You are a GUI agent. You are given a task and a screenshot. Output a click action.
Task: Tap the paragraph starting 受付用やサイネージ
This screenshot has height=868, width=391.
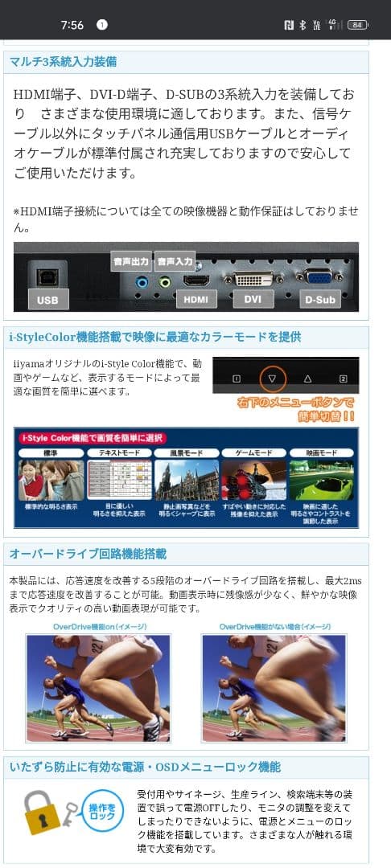(245, 821)
